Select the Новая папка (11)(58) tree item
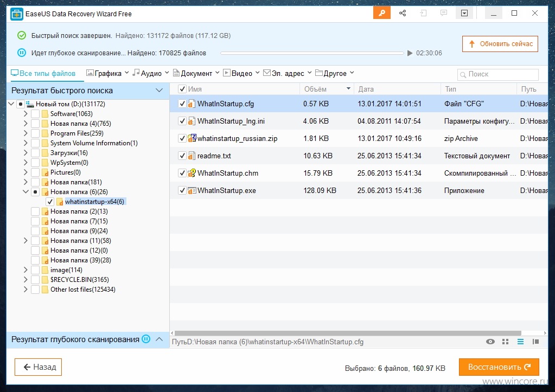The height and width of the screenshot is (392, 555). [81, 241]
